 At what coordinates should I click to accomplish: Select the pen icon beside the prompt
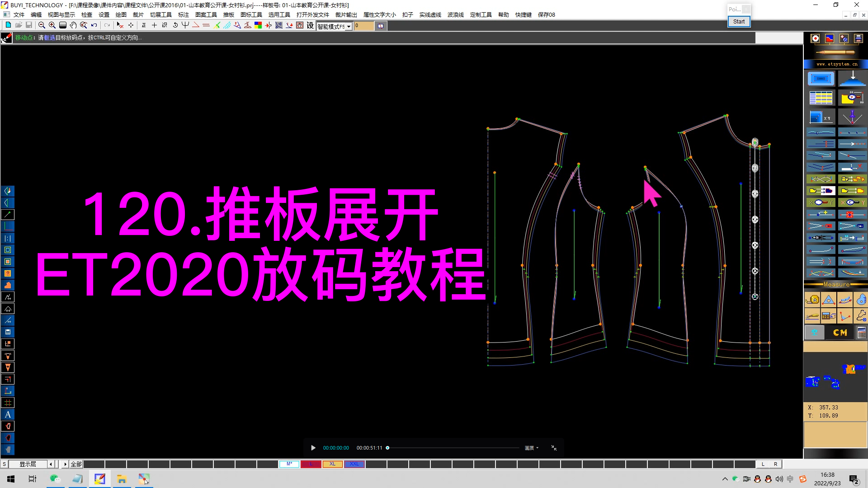(6, 38)
